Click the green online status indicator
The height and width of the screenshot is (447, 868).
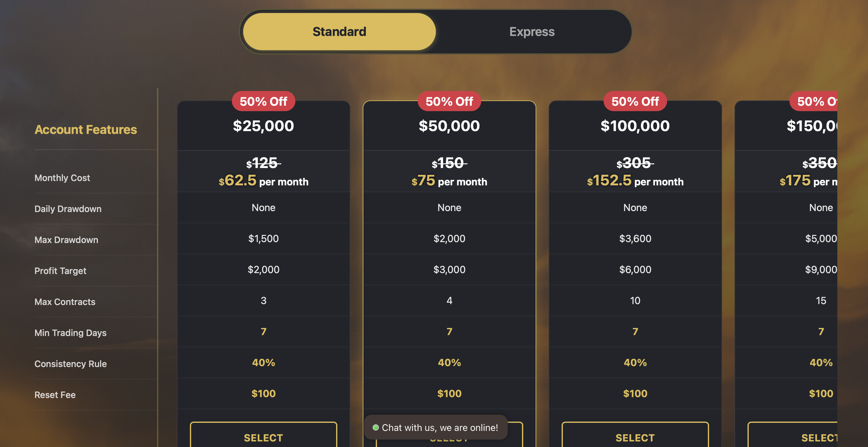tap(375, 427)
